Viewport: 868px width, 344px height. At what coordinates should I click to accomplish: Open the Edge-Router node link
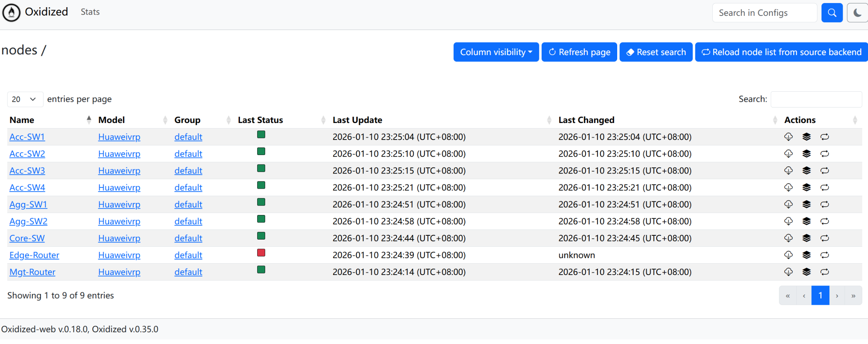coord(34,255)
